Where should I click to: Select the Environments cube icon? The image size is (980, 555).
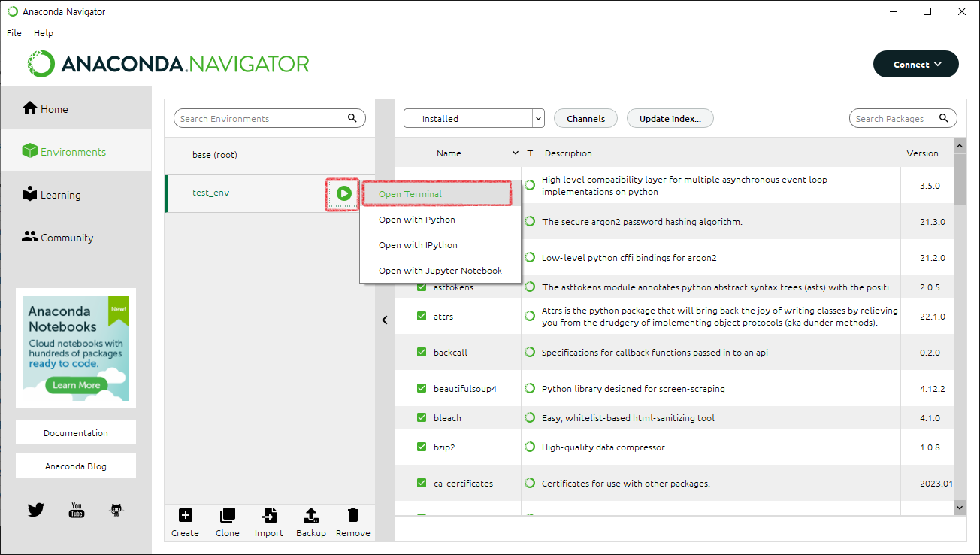(29, 151)
